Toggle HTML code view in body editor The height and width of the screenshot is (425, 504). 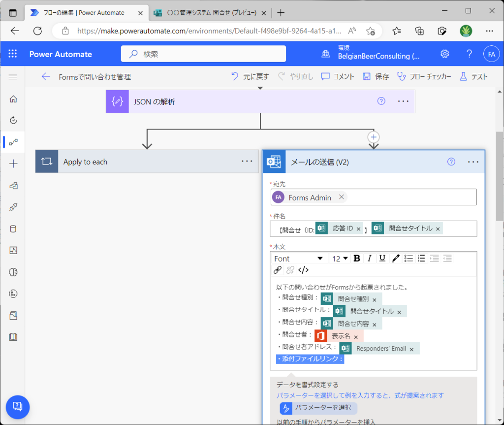click(303, 270)
